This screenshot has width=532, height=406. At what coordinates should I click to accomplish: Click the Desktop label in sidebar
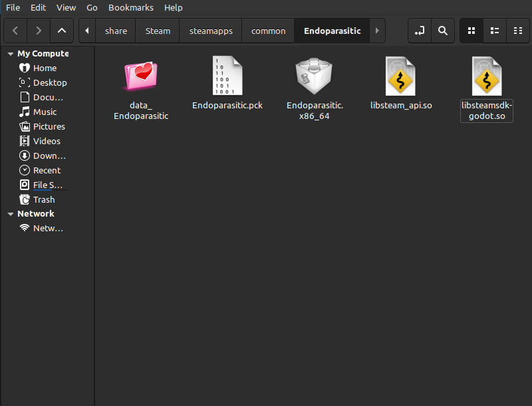point(50,82)
